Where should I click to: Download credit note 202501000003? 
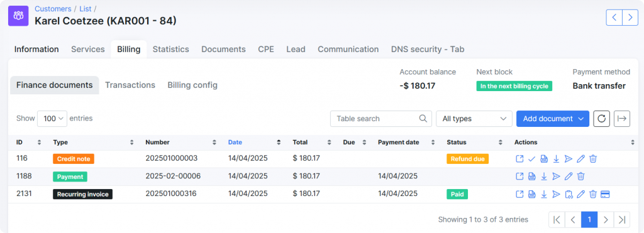(x=556, y=159)
